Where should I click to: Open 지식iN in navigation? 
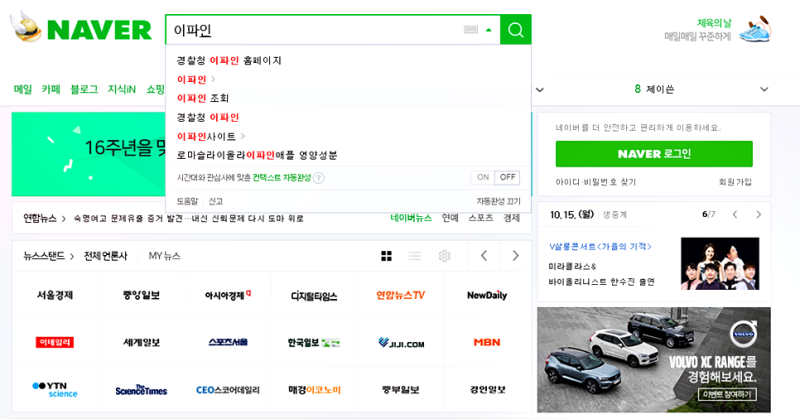[121, 89]
